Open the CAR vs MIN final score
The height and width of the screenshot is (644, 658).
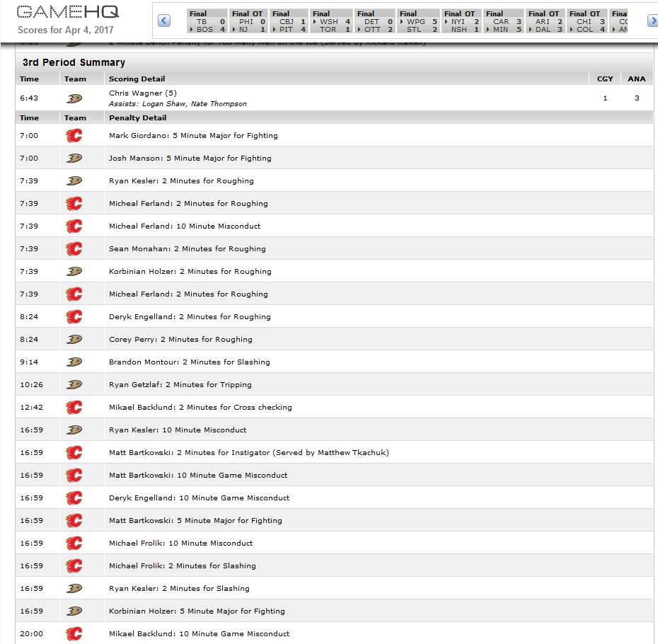504,22
